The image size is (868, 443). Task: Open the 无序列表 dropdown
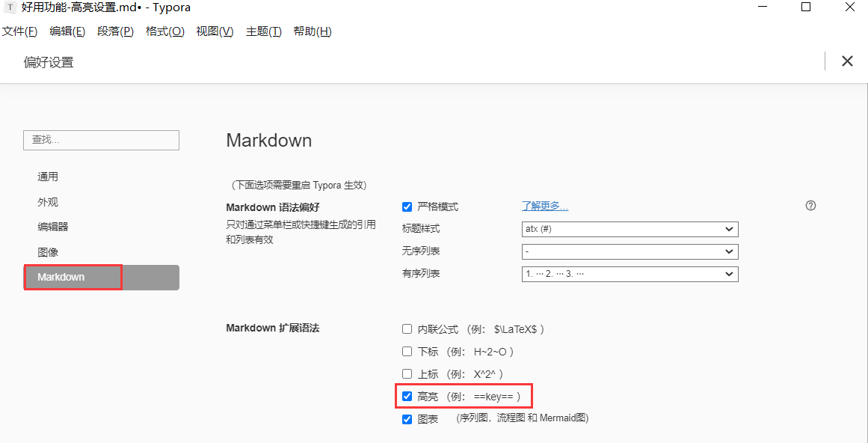click(630, 251)
